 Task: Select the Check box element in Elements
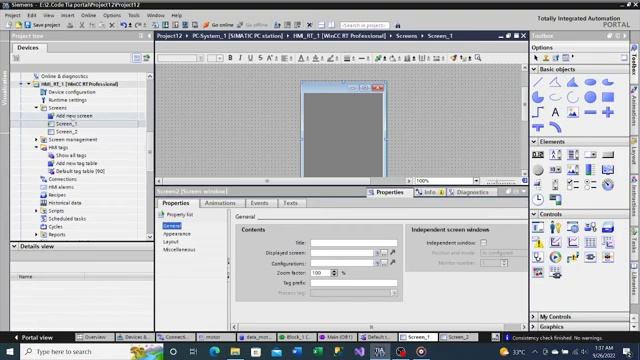coord(573,185)
